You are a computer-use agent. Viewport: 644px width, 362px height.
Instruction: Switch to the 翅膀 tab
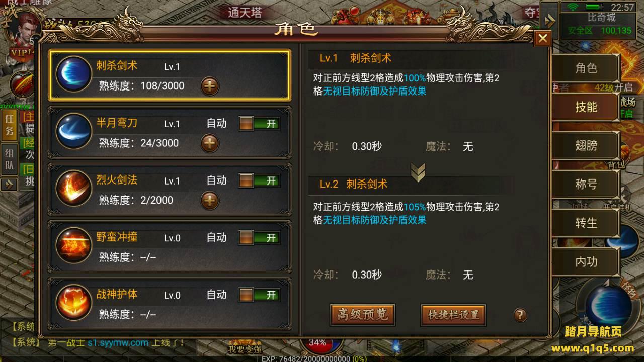586,146
